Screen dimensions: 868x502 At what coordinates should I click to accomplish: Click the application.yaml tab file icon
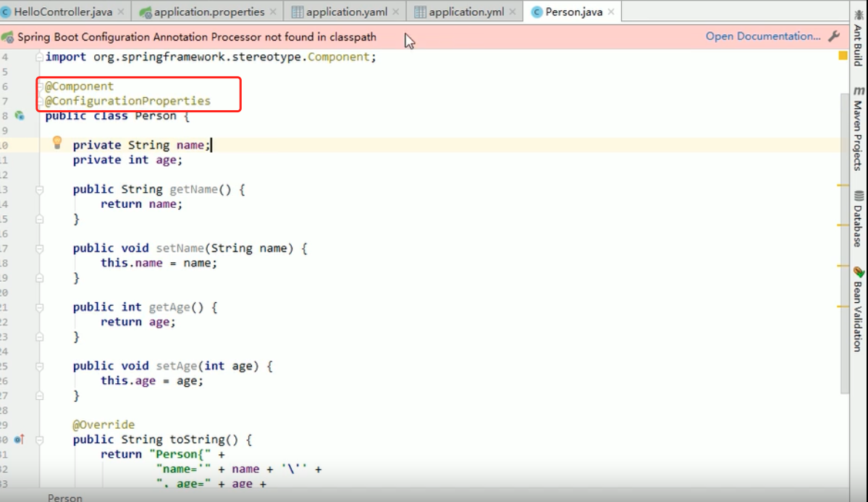pos(298,12)
